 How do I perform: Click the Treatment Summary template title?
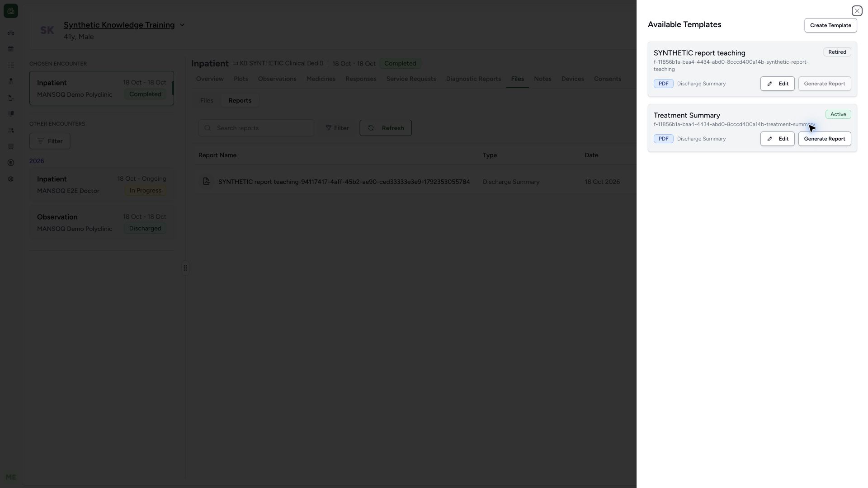pyautogui.click(x=687, y=115)
